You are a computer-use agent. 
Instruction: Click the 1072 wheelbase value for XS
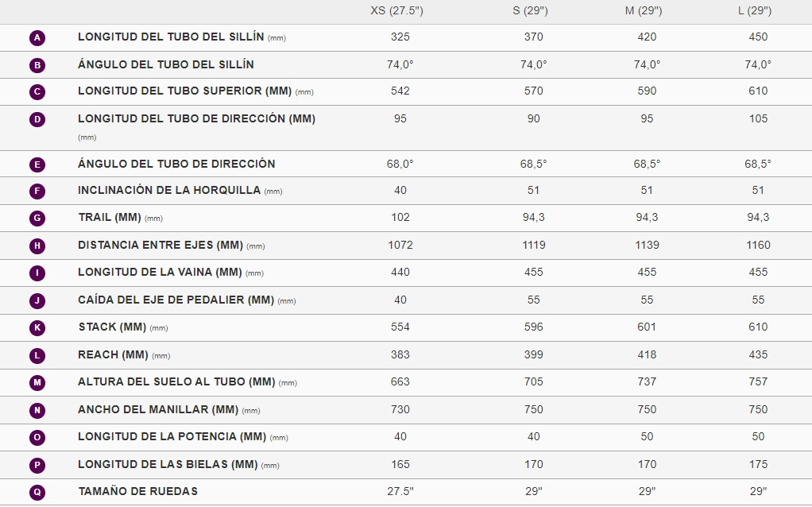coord(400,245)
